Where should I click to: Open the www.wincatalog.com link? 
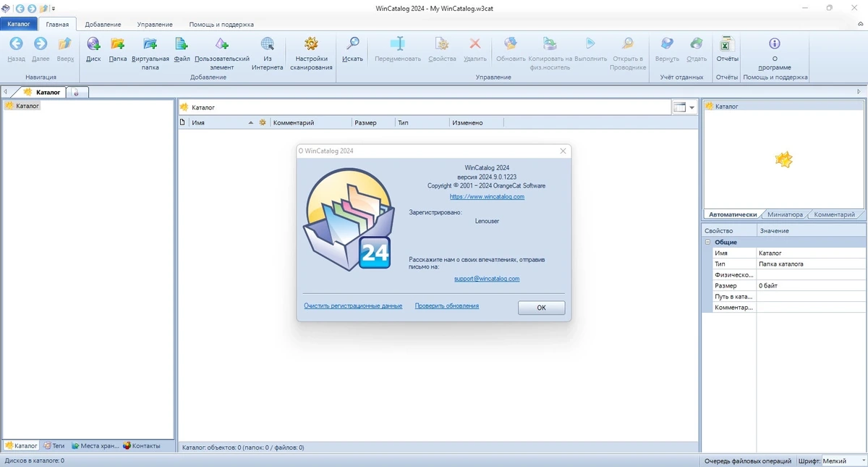pos(487,196)
